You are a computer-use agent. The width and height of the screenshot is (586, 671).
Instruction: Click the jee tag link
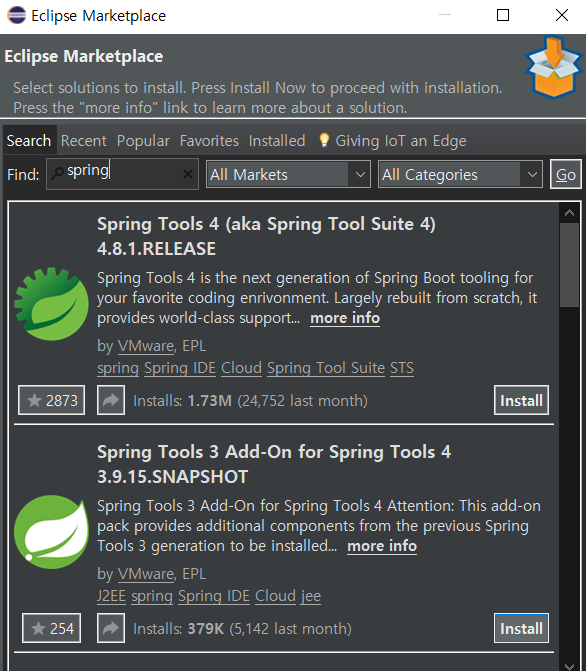coord(311,596)
